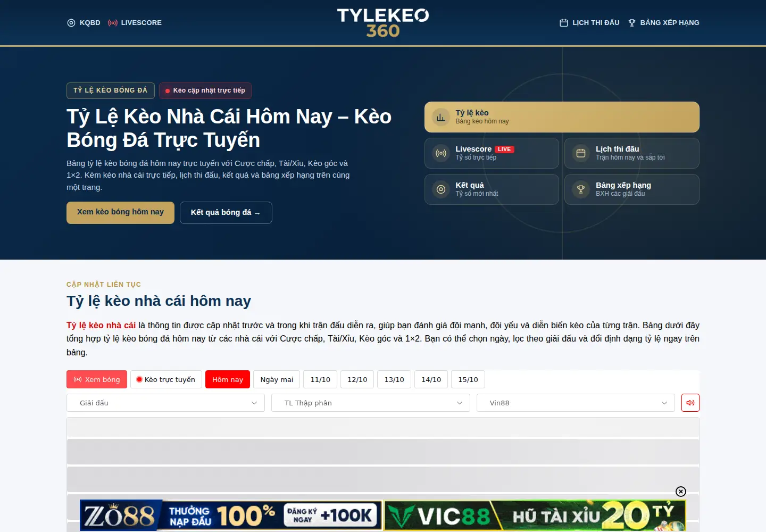Click the CẬP NHẬT LIÊN TỤC label
Viewport: 766px width, 532px height.
pyautogui.click(x=104, y=285)
